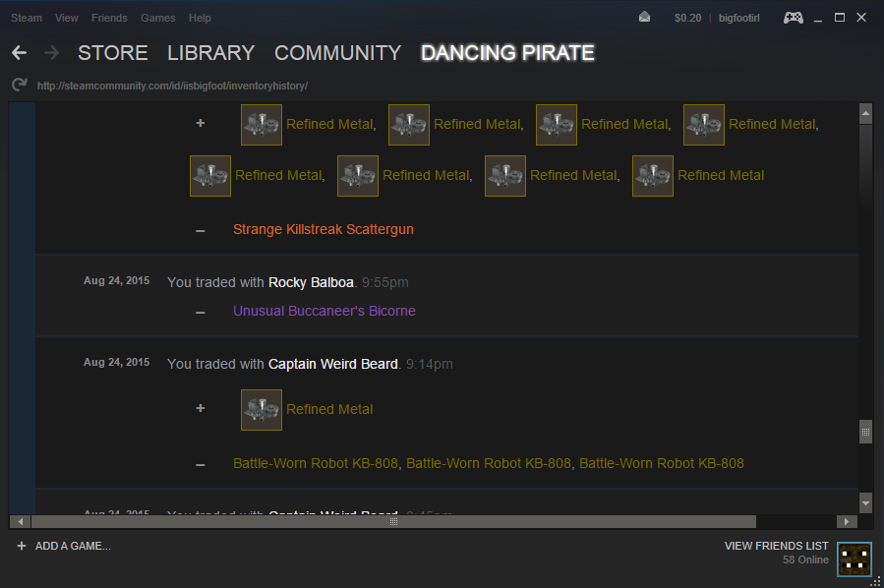Go to the COMMUNITY tab
The height and width of the screenshot is (588, 884).
337,53
